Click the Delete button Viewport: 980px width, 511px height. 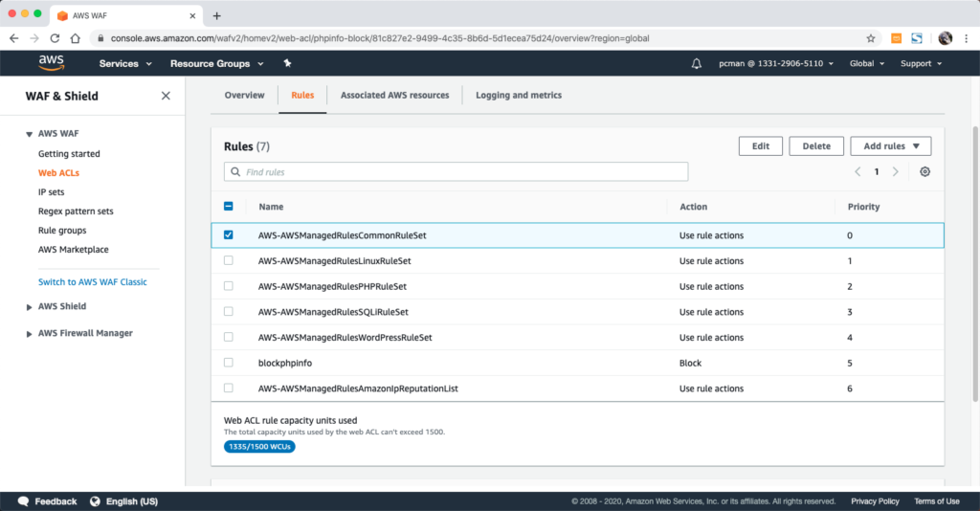click(816, 146)
